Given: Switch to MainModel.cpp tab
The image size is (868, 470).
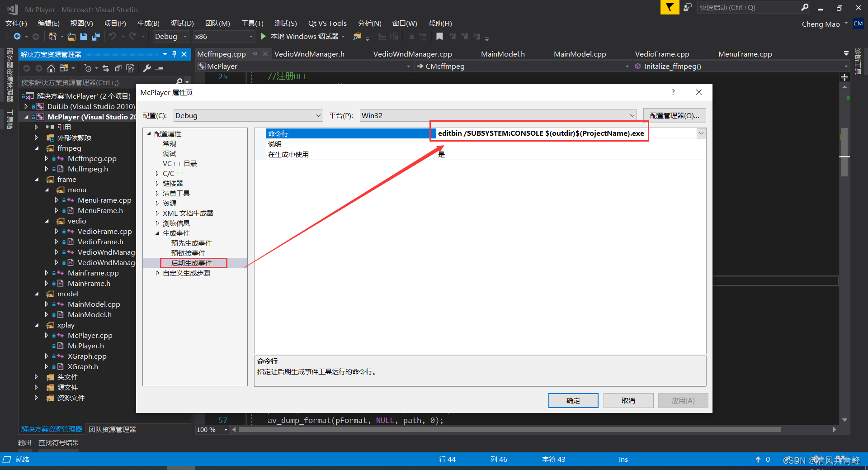Looking at the screenshot, I should tap(580, 54).
